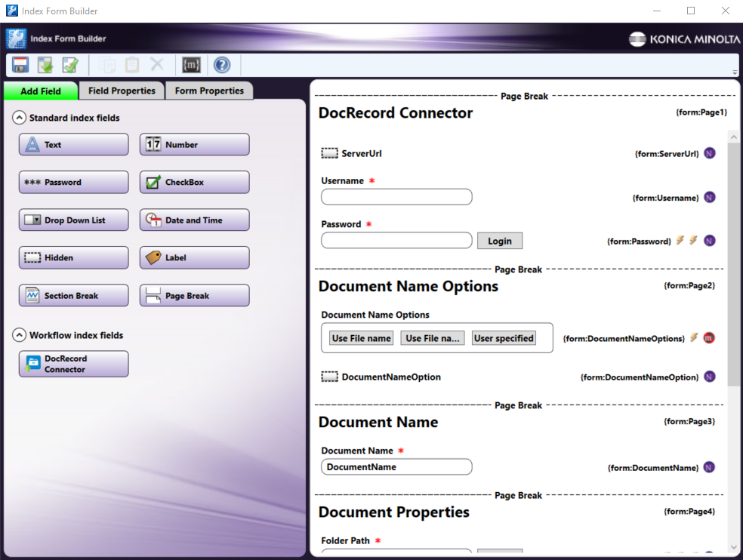The height and width of the screenshot is (560, 743).
Task: Select the first 'Use File name' option
Action: pos(361,338)
